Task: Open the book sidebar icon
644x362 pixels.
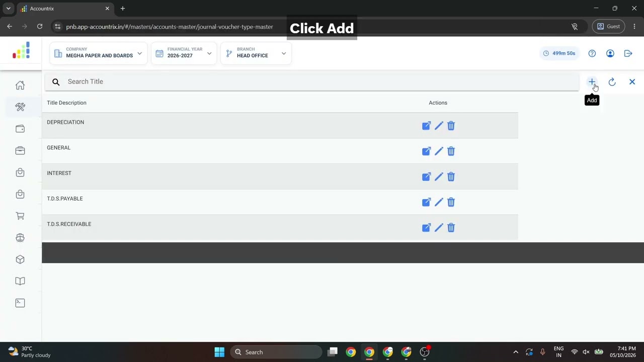Action: pos(20,281)
